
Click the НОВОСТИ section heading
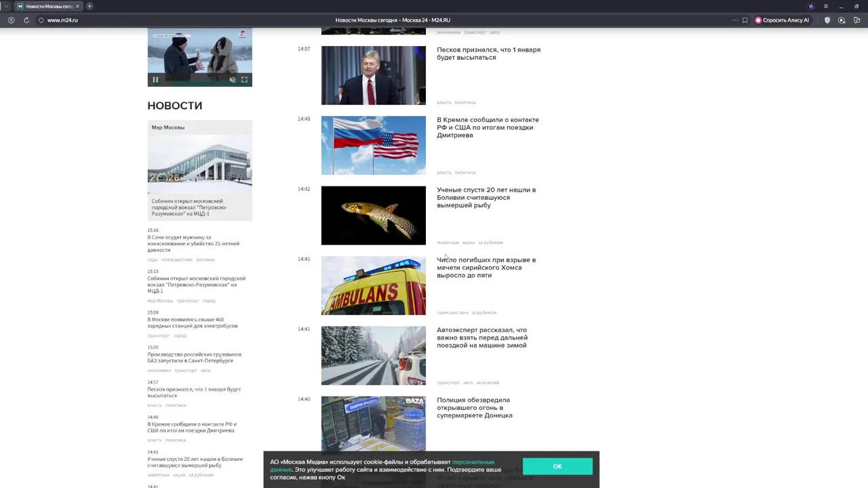tap(175, 106)
